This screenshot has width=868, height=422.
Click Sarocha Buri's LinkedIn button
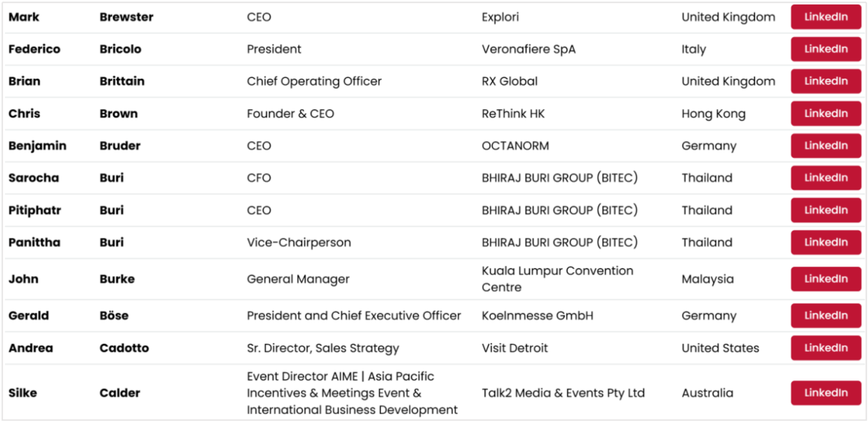tap(826, 178)
